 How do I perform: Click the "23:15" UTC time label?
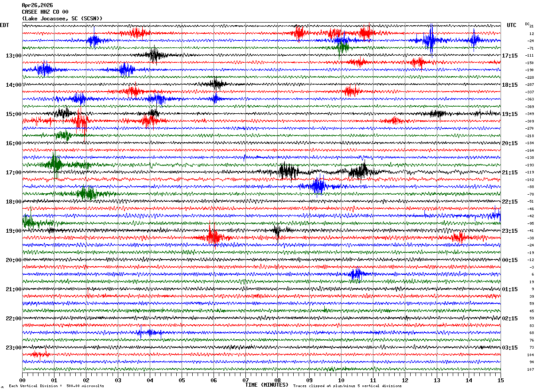pyautogui.click(x=510, y=231)
